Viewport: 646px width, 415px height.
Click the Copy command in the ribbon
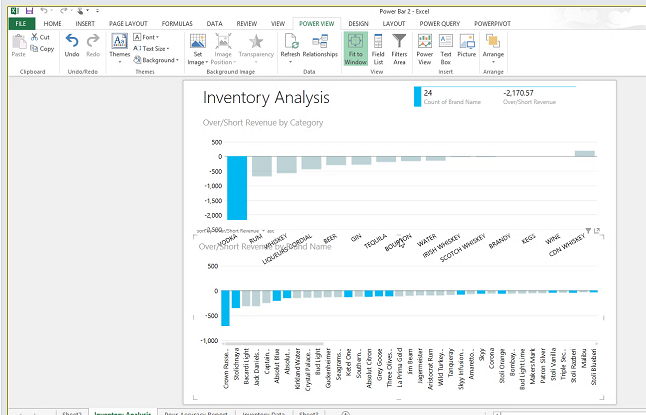tap(42, 49)
